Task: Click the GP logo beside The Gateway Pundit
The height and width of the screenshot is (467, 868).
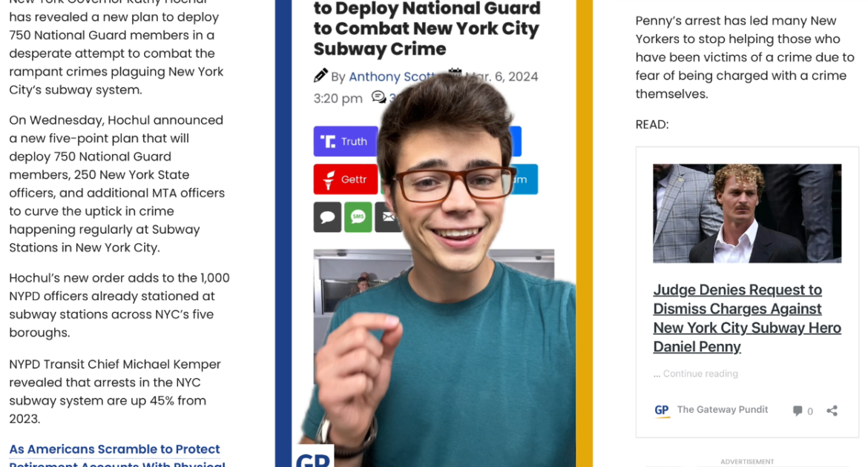Action: click(x=662, y=410)
